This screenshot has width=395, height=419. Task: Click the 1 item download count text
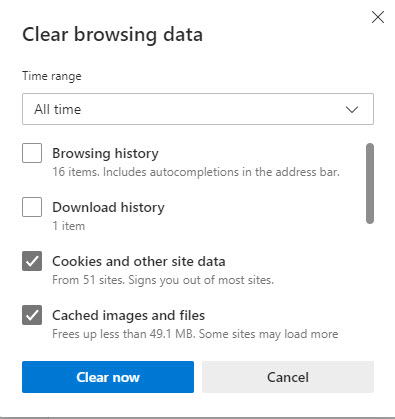click(x=69, y=226)
